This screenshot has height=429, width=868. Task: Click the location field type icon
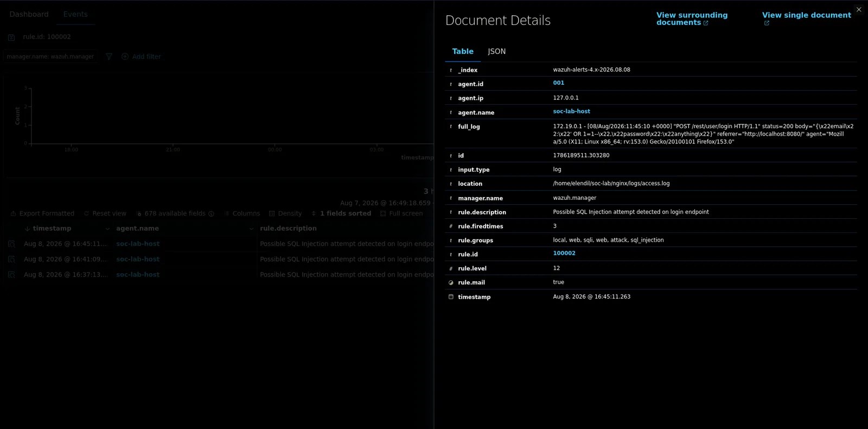(451, 184)
